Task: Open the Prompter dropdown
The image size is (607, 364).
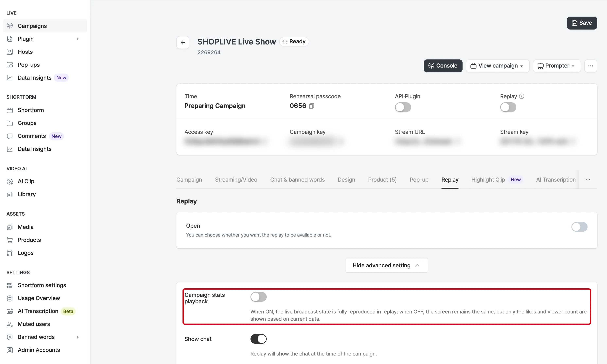Action: tap(556, 66)
